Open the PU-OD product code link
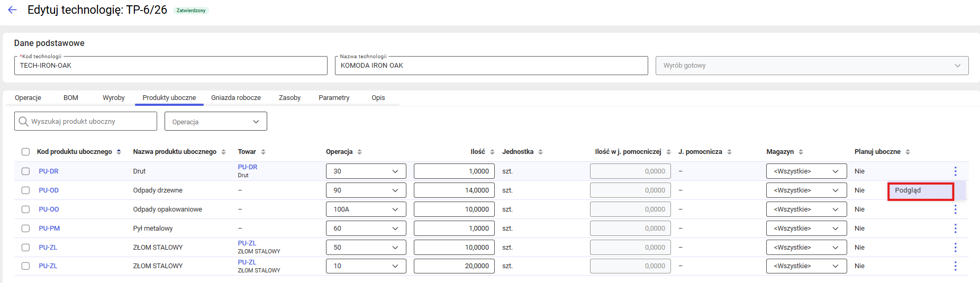This screenshot has width=980, height=283. point(49,190)
